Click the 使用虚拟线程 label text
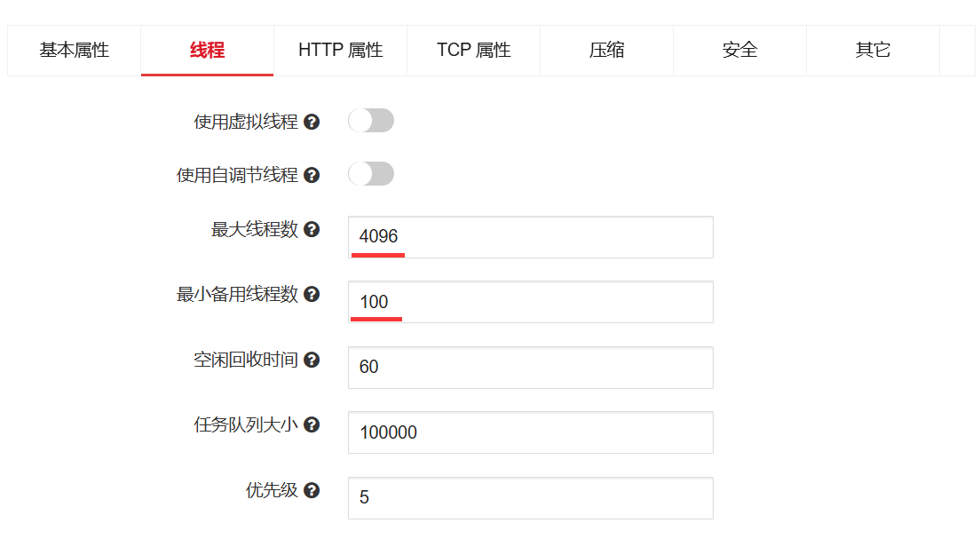980x539 pixels. (246, 122)
